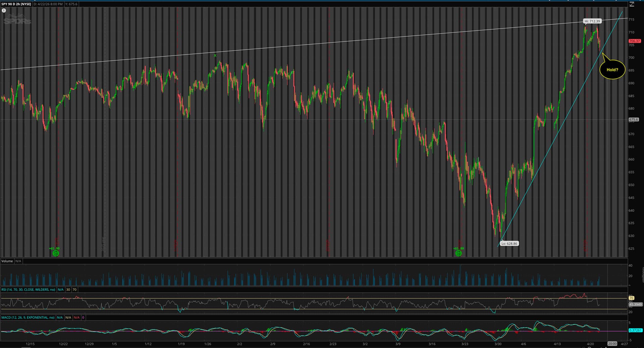This screenshot has width=644, height=348.
Task: Select the 20:00 time marker on the axis
Action: pyautogui.click(x=612, y=344)
